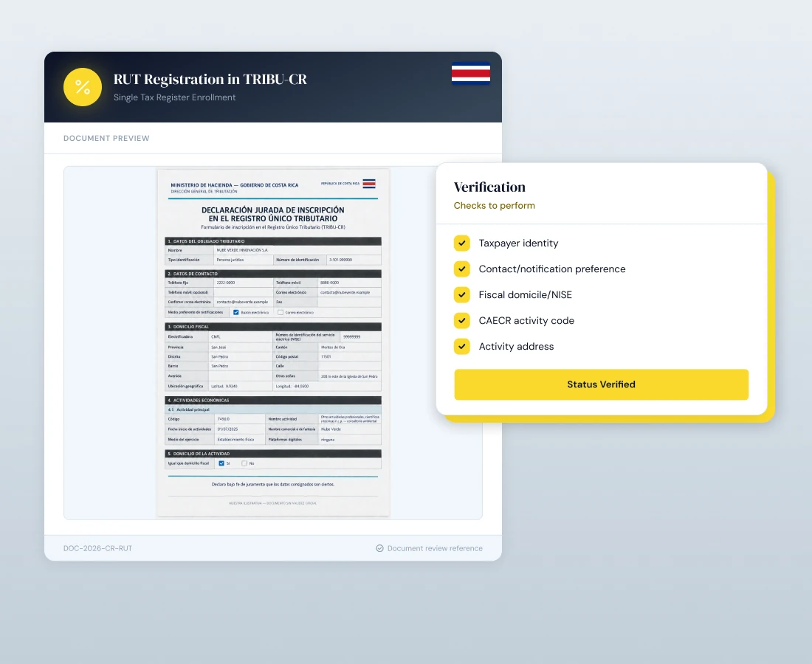Click the yellow percent icon
The image size is (812, 664).
coord(83,87)
